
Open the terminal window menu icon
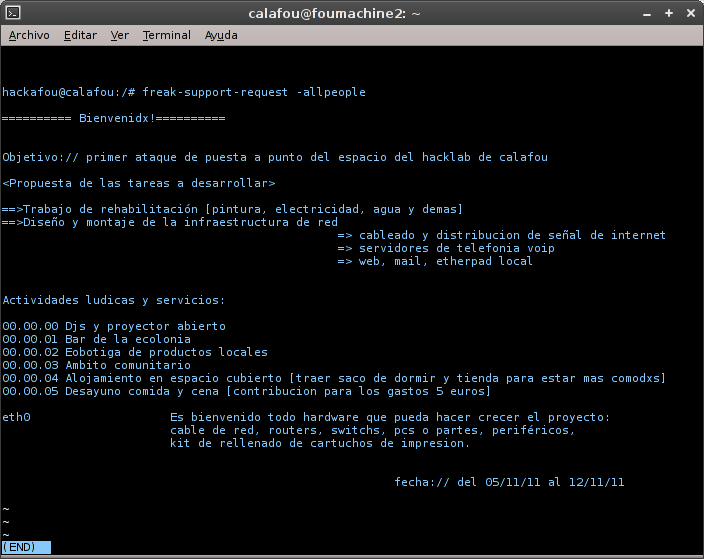(12, 12)
